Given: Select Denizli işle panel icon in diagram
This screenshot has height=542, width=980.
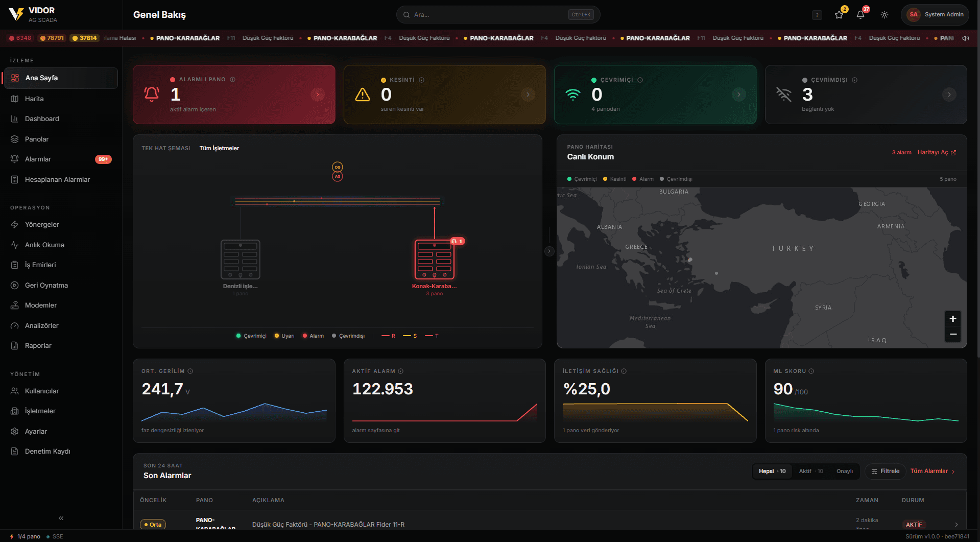Looking at the screenshot, I should pos(241,260).
